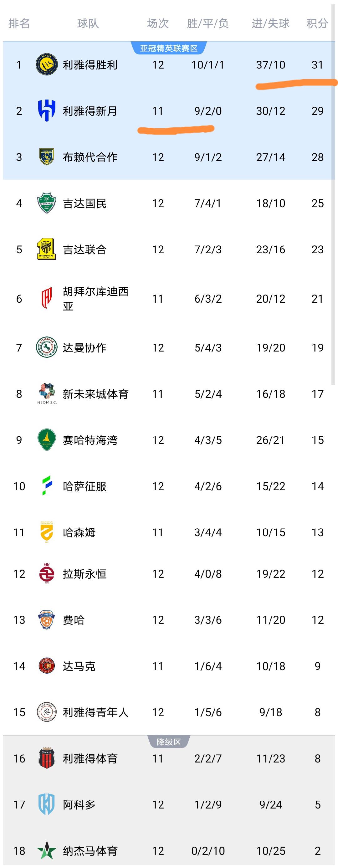Click the vertical scrollbar on right edge

pos(333,202)
